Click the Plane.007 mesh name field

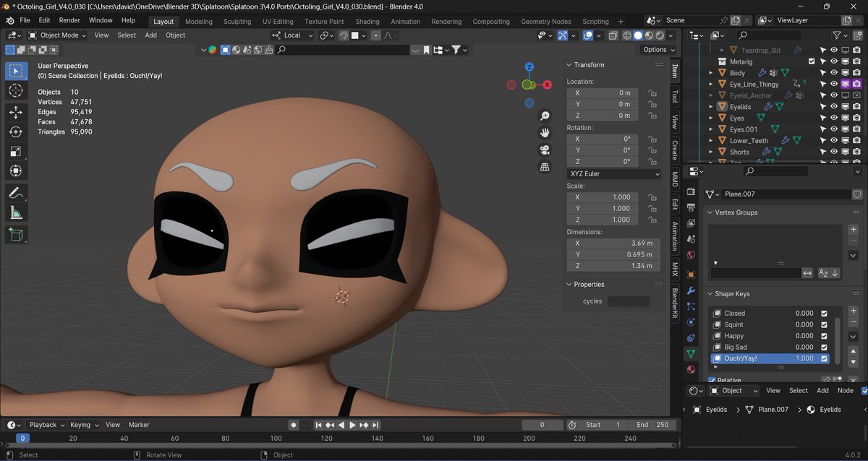tap(787, 194)
